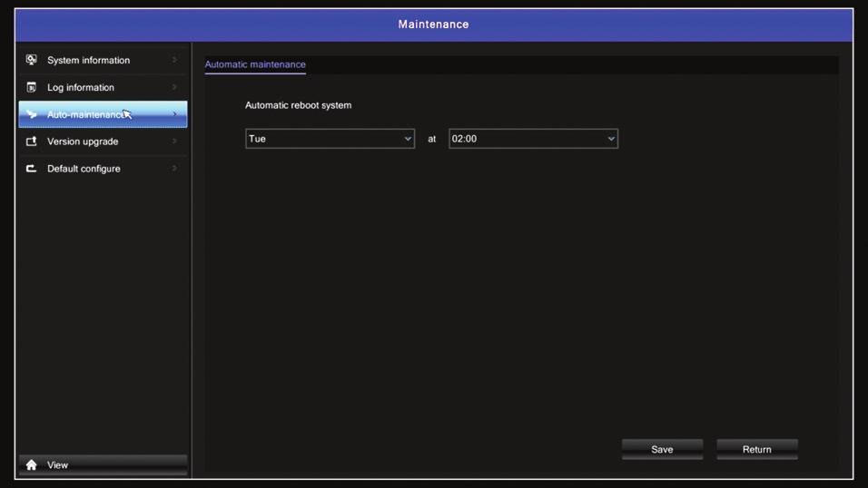The image size is (868, 488).
Task: Click the System information monitor icon
Action: (32, 60)
